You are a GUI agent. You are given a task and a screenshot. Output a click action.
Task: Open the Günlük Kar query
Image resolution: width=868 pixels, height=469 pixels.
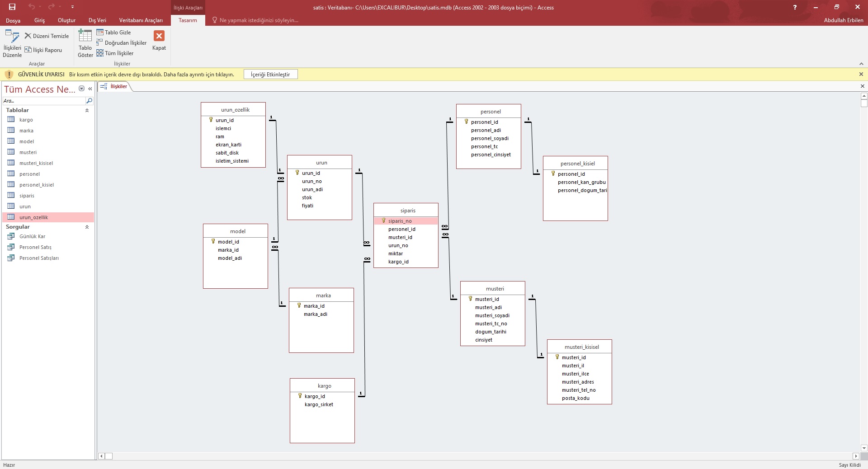32,236
